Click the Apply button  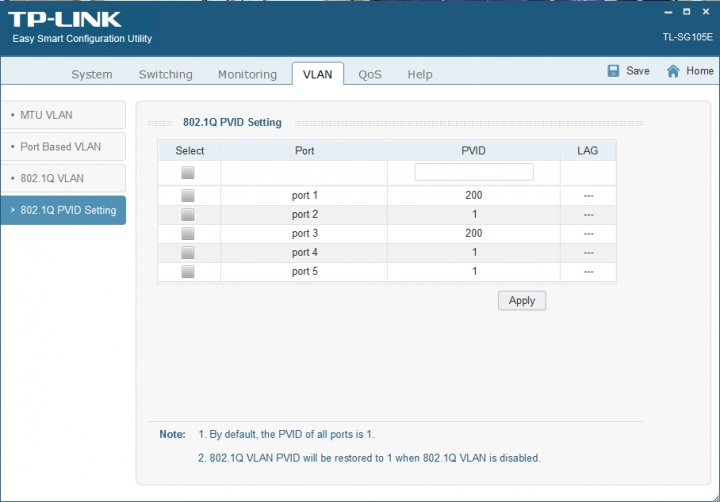point(522,301)
